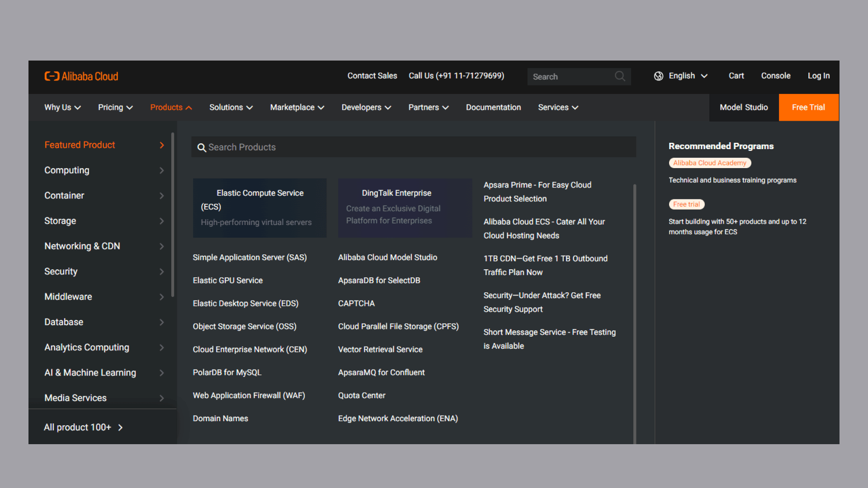Open Cloud Parallel File Storage (CPFS)
Viewport: 868px width, 488px height.
398,327
